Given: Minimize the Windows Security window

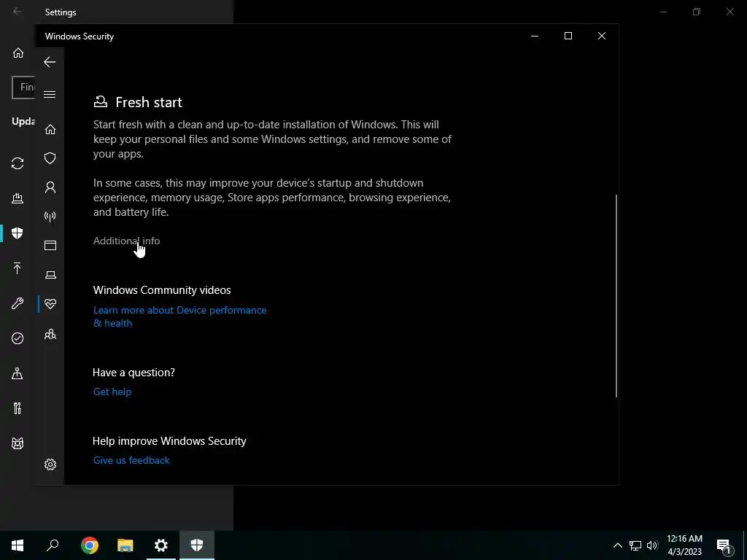Looking at the screenshot, I should (x=535, y=36).
